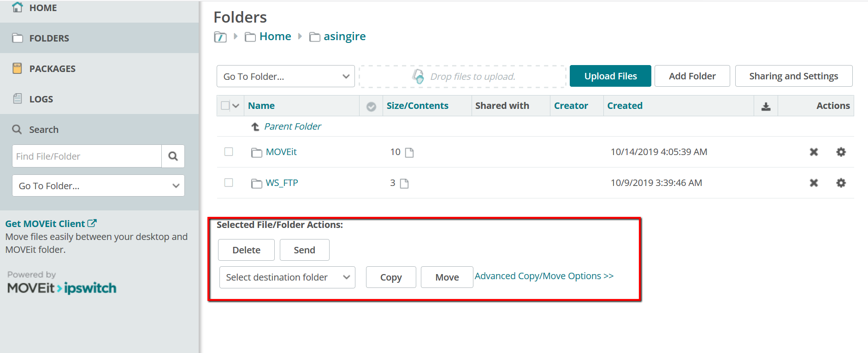Open settings gear for MOVEit folder
Screen dimensions: 868x353
(x=841, y=152)
